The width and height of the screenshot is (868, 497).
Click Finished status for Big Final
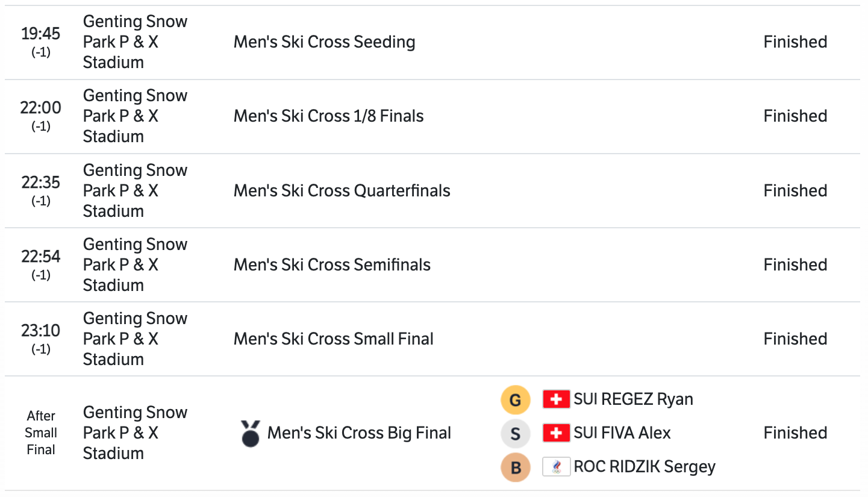pos(795,433)
